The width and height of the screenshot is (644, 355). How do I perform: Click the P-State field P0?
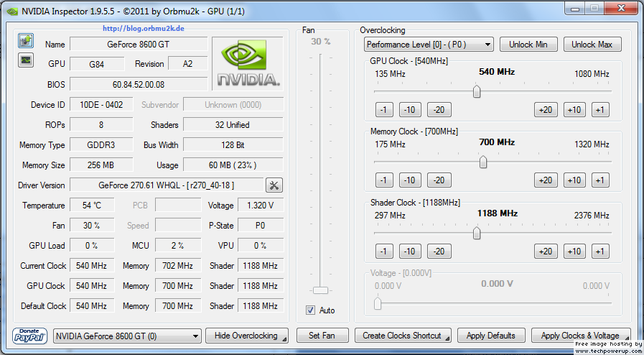[x=261, y=226]
